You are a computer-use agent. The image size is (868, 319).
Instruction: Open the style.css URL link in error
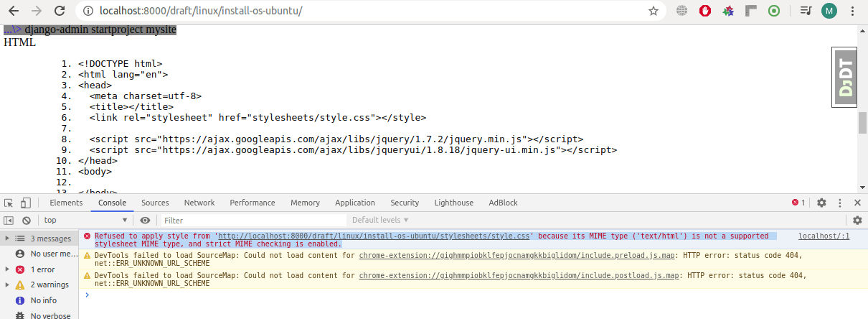[x=374, y=236]
